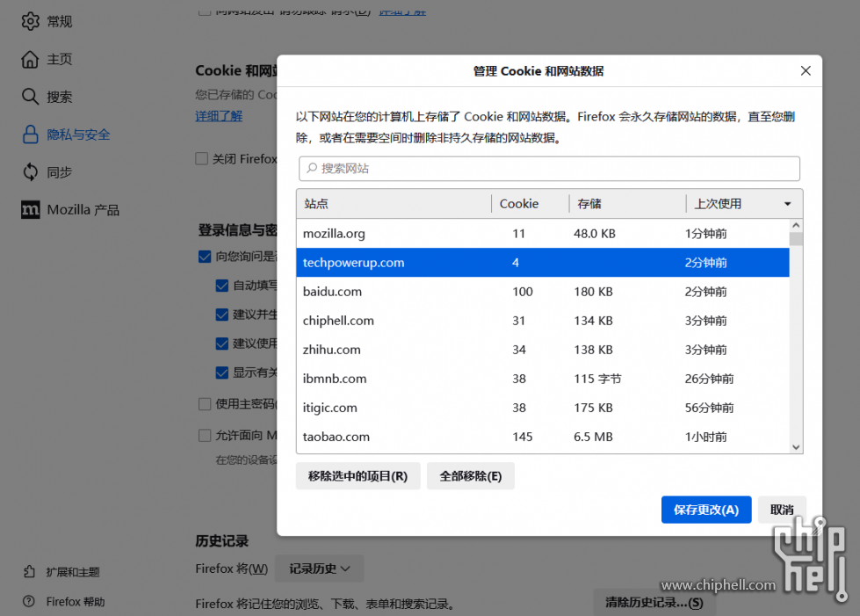This screenshot has width=860, height=616.
Task: Click cookie count 145 cell
Action: [x=522, y=437]
